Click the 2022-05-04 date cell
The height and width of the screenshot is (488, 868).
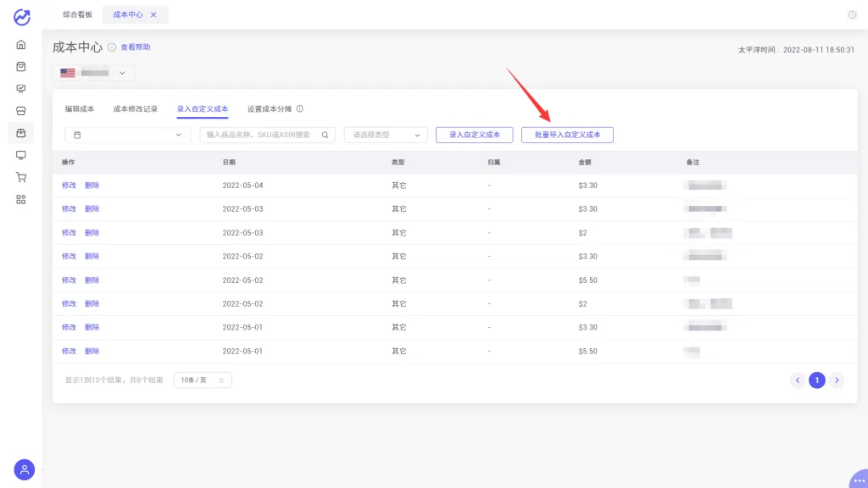pyautogui.click(x=242, y=185)
